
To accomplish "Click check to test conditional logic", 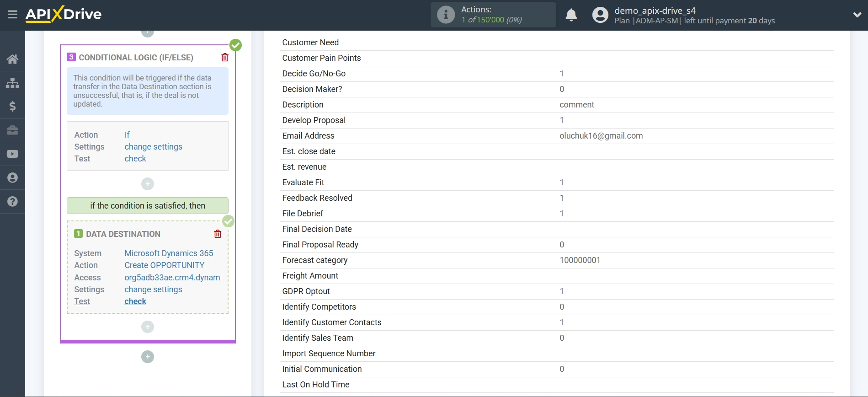I will click(x=135, y=159).
